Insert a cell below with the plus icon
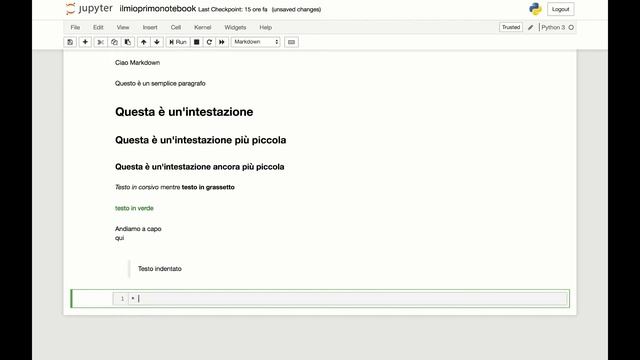 tap(85, 42)
